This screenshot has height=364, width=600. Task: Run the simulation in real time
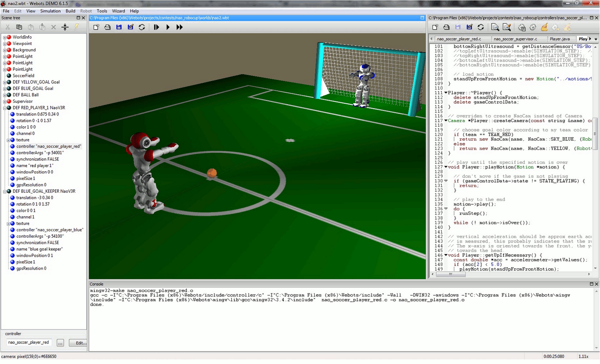point(168,27)
